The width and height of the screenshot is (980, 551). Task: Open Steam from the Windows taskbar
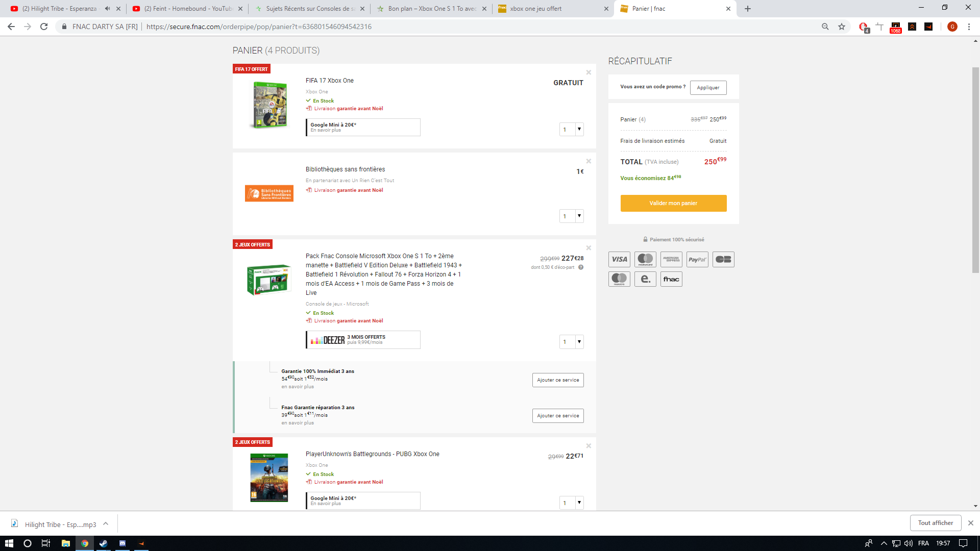point(103,543)
